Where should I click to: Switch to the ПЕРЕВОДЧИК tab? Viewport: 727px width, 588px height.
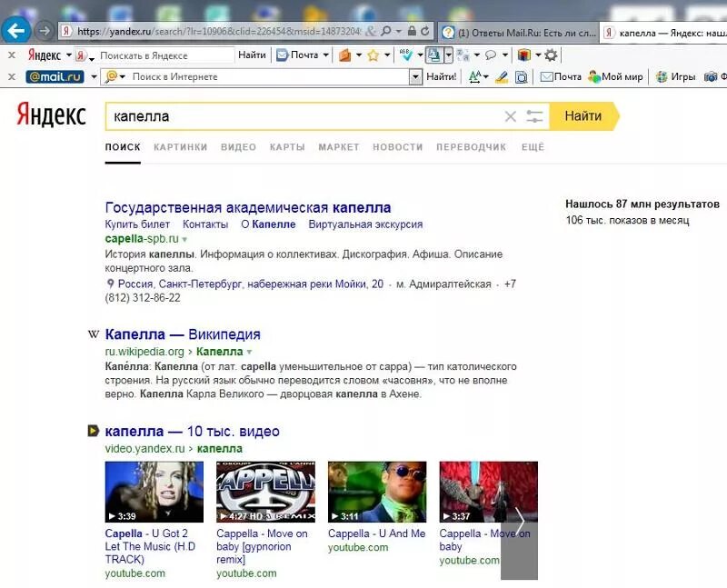point(471,147)
